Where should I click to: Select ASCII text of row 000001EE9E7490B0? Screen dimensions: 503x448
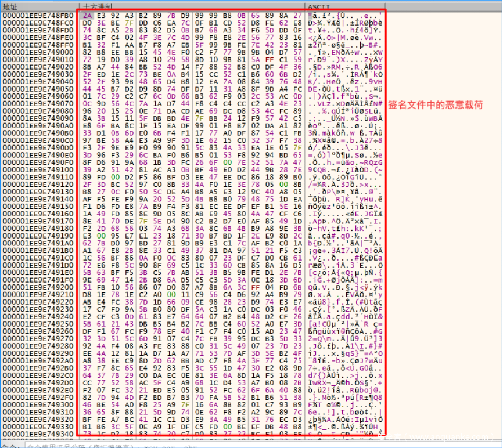(x=345, y=133)
